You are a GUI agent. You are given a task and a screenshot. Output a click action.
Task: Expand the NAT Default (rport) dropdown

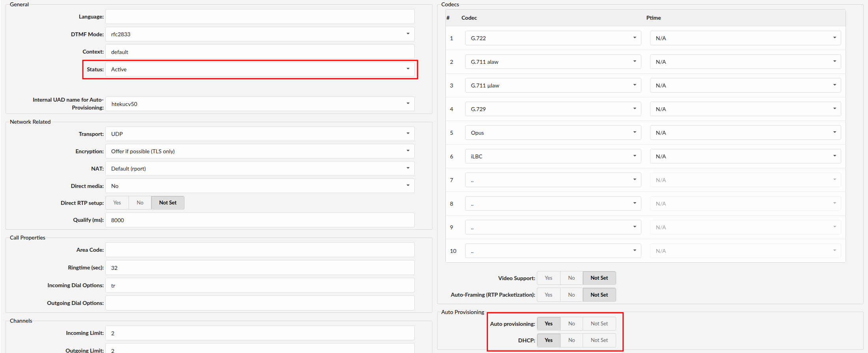point(259,169)
